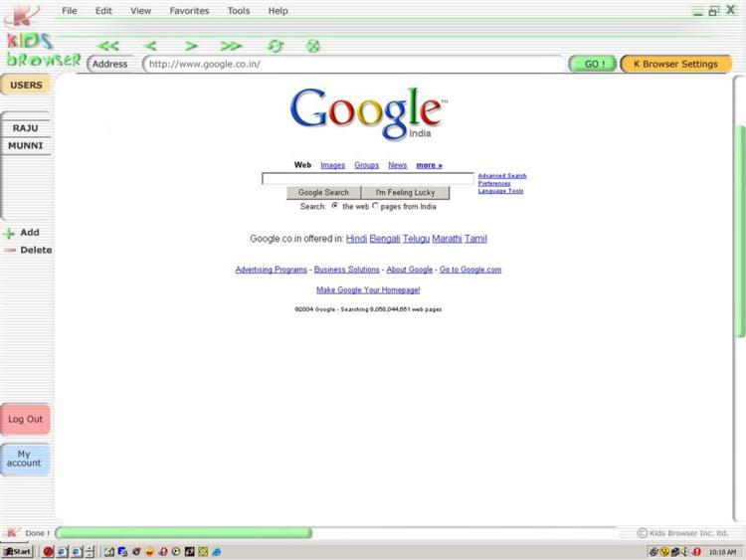Open the Business Solutions link
This screenshot has width=746, height=560.
coord(347,270)
